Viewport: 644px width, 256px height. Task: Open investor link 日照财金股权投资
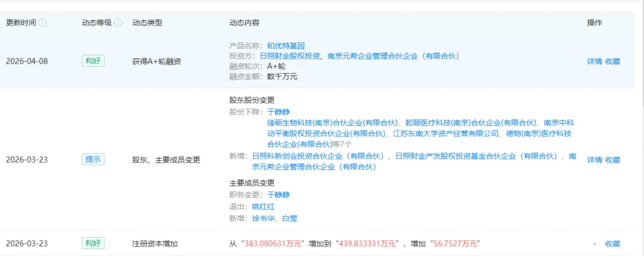(291, 56)
